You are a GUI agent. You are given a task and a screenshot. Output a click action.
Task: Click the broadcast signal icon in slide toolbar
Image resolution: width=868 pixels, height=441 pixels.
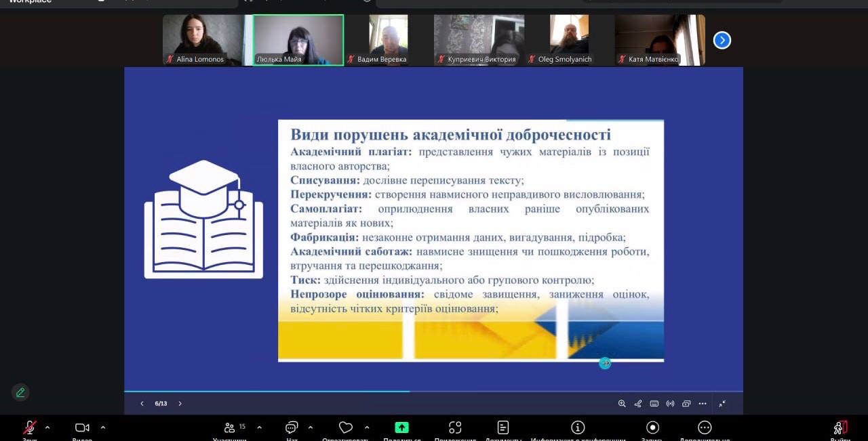pyautogui.click(x=671, y=404)
